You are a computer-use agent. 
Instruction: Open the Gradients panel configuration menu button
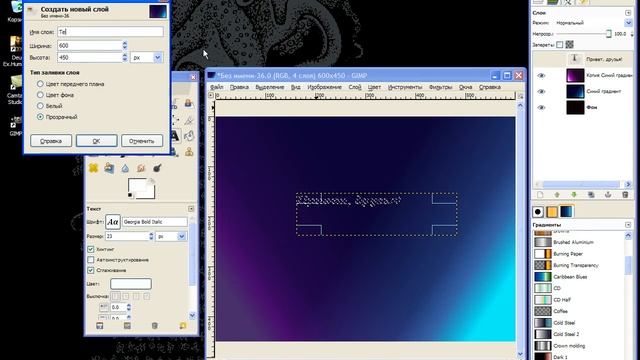click(x=628, y=225)
